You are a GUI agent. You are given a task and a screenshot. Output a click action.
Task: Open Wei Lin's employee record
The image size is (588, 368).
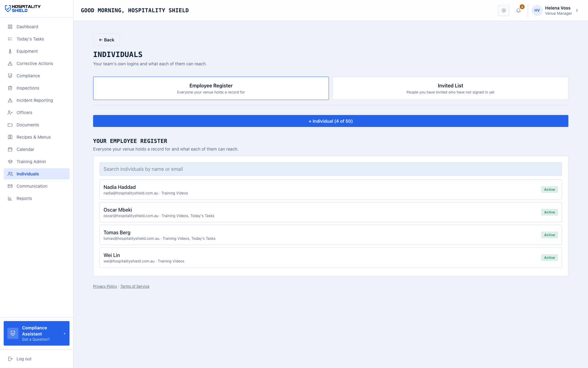(x=331, y=258)
